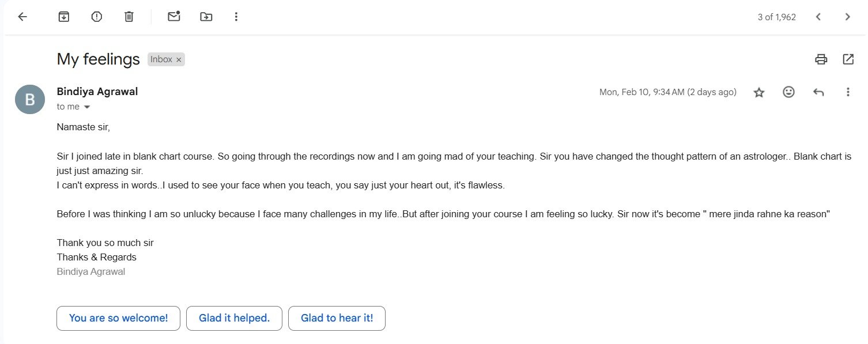Open the Move to folder icon
The image size is (868, 344).
pos(206,17)
